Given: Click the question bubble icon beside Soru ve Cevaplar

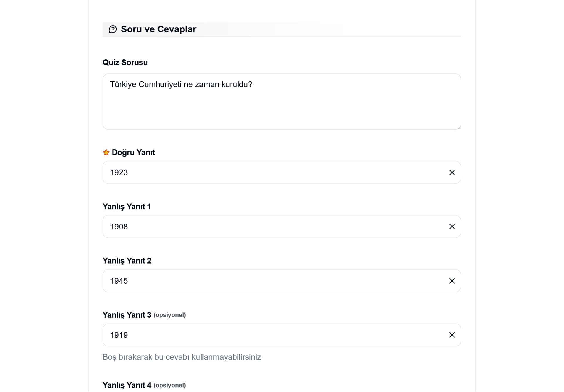Looking at the screenshot, I should 113,29.
